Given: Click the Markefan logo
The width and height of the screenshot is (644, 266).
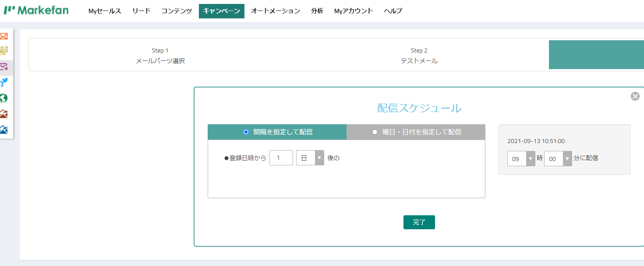Looking at the screenshot, I should 36,10.
